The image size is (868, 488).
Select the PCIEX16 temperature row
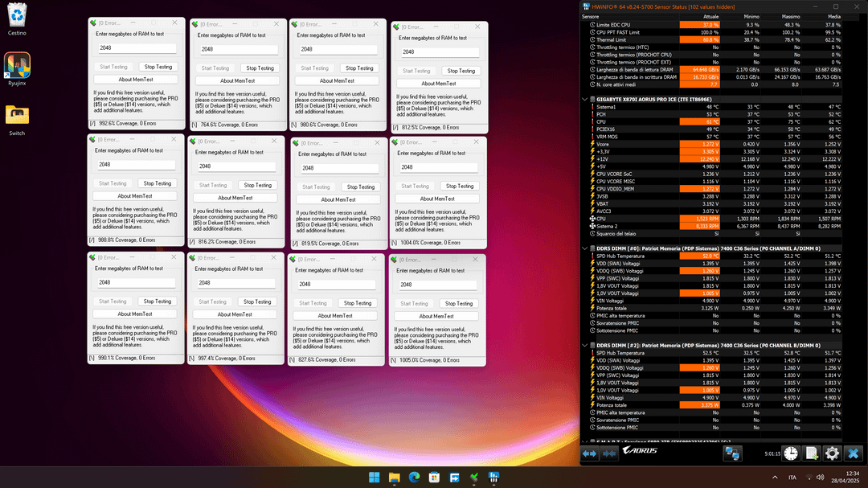tap(711, 129)
